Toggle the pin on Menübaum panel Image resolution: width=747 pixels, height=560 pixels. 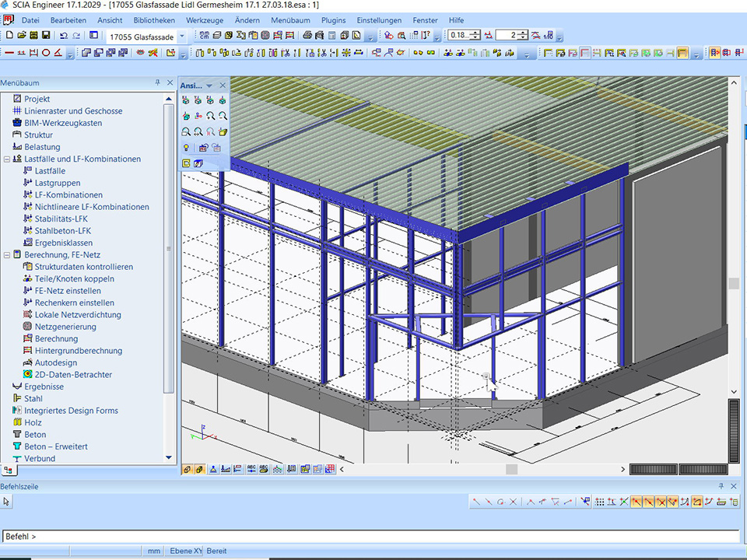point(158,82)
